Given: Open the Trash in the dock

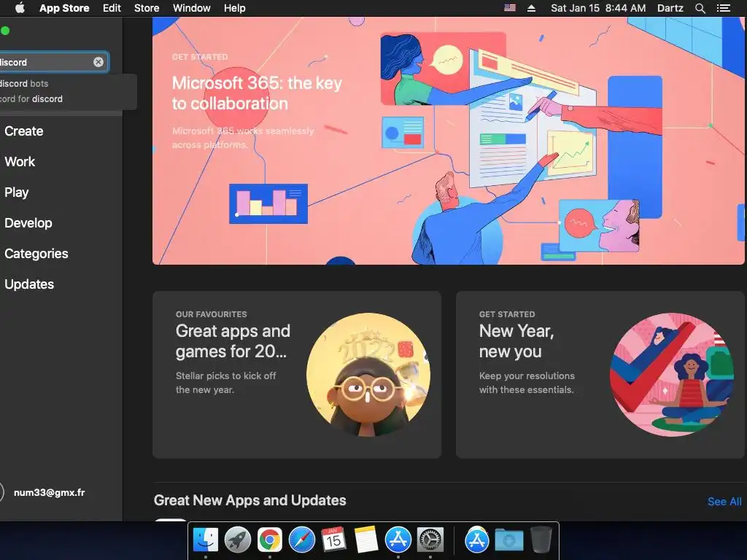Looking at the screenshot, I should [541, 540].
